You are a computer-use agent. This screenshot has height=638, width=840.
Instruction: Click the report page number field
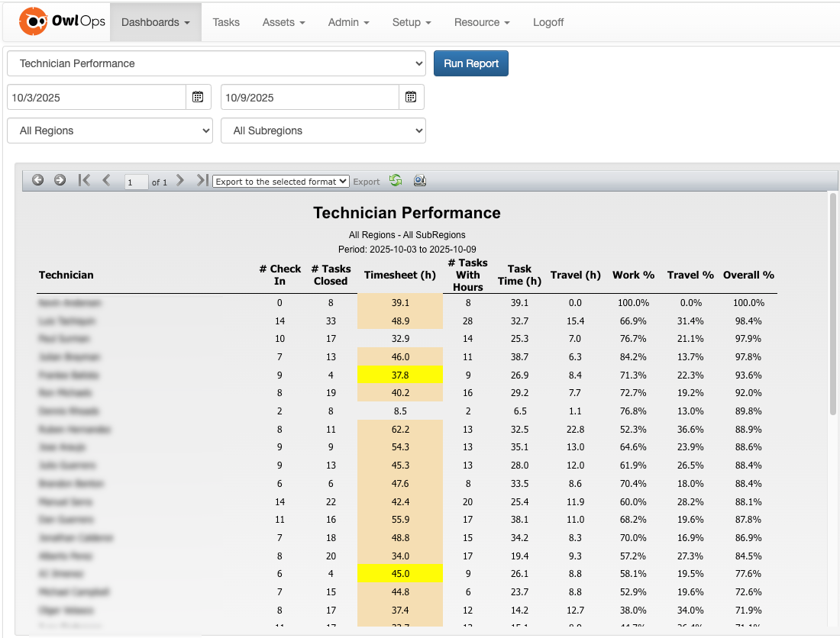click(x=136, y=182)
